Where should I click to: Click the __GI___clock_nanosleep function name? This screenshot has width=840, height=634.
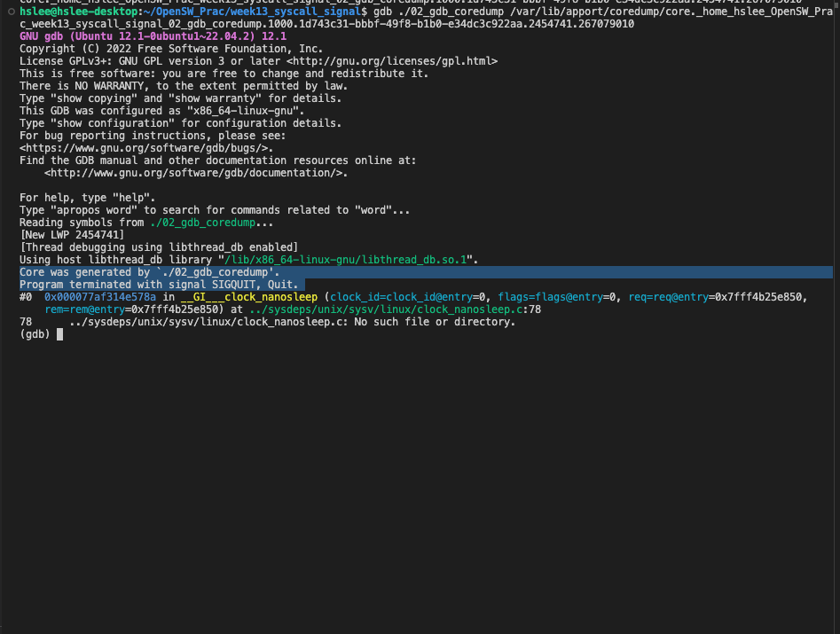(x=249, y=297)
